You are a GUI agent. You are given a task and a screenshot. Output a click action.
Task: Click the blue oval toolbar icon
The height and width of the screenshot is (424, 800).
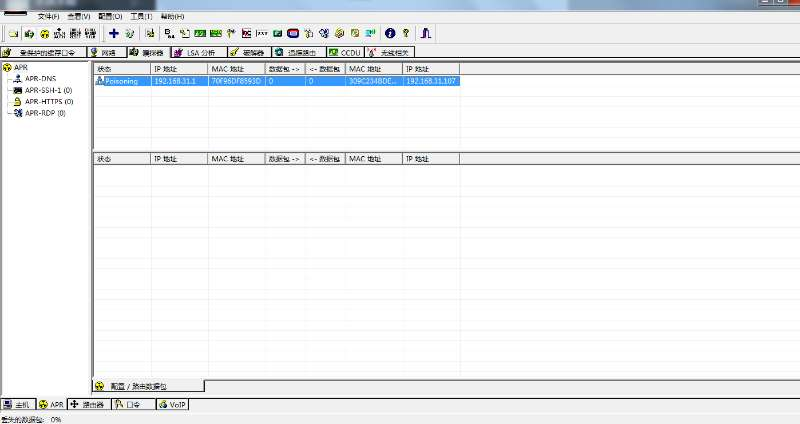293,34
